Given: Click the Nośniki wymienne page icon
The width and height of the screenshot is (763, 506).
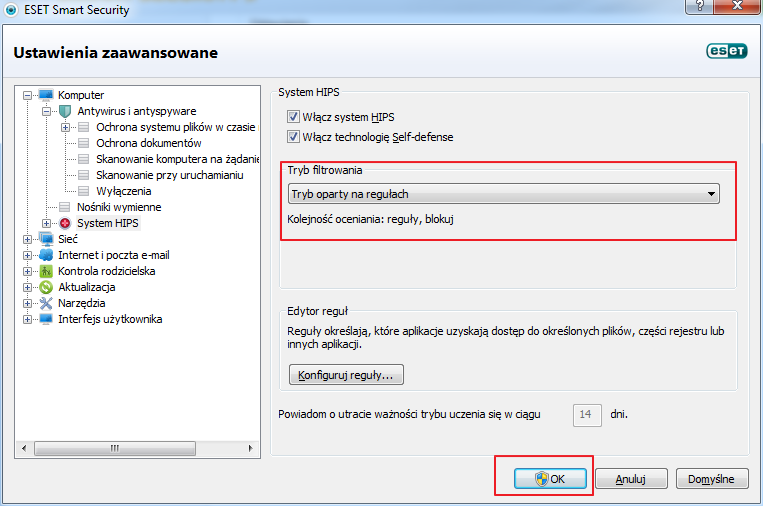Looking at the screenshot, I should click(x=64, y=207).
